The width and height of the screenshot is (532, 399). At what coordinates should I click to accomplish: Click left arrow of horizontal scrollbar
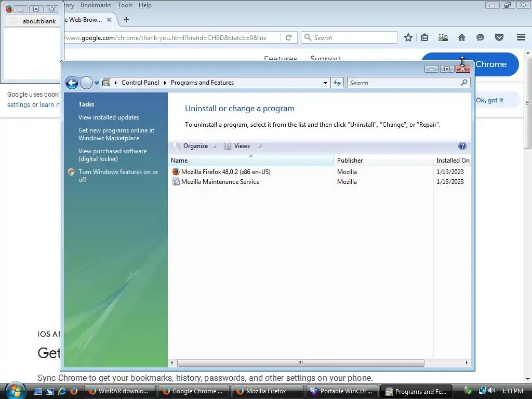point(172,363)
